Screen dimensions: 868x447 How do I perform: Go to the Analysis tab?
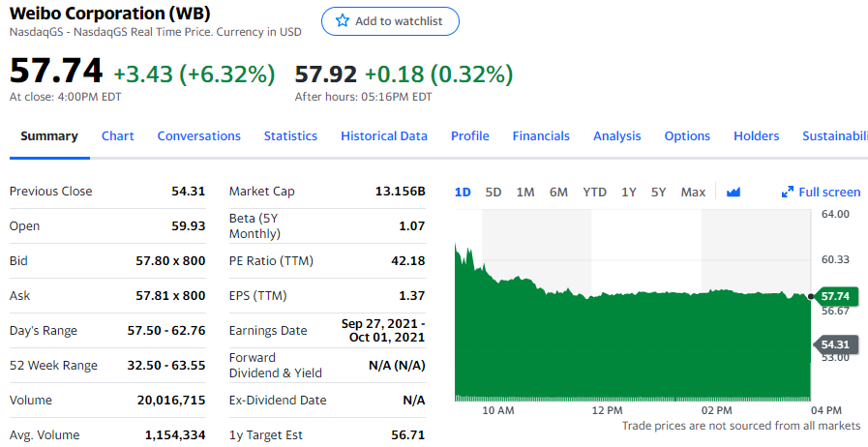[616, 136]
